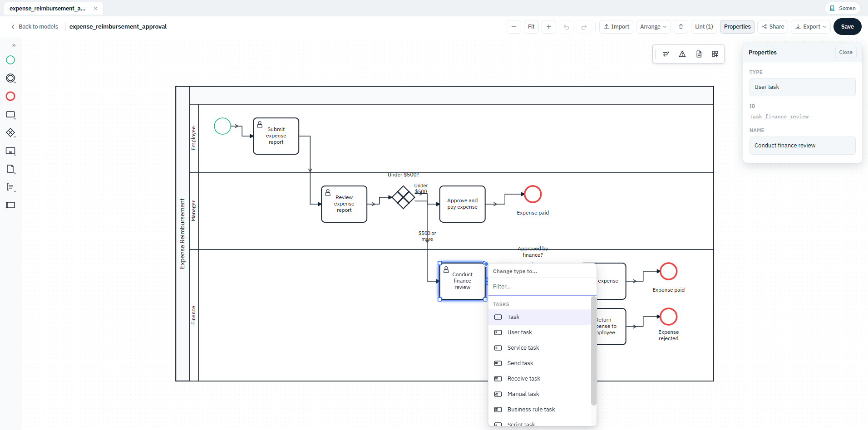Click the Filter input field
The width and height of the screenshot is (868, 430).
click(542, 287)
